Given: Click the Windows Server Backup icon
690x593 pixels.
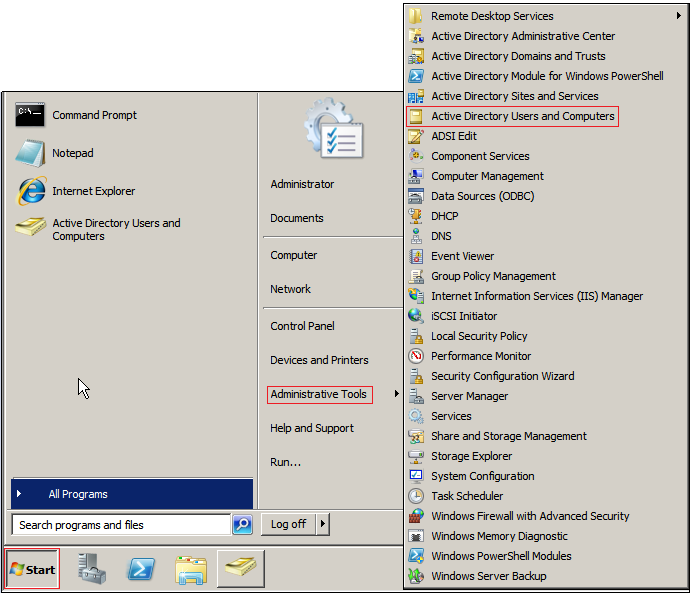Looking at the screenshot, I should (x=416, y=576).
